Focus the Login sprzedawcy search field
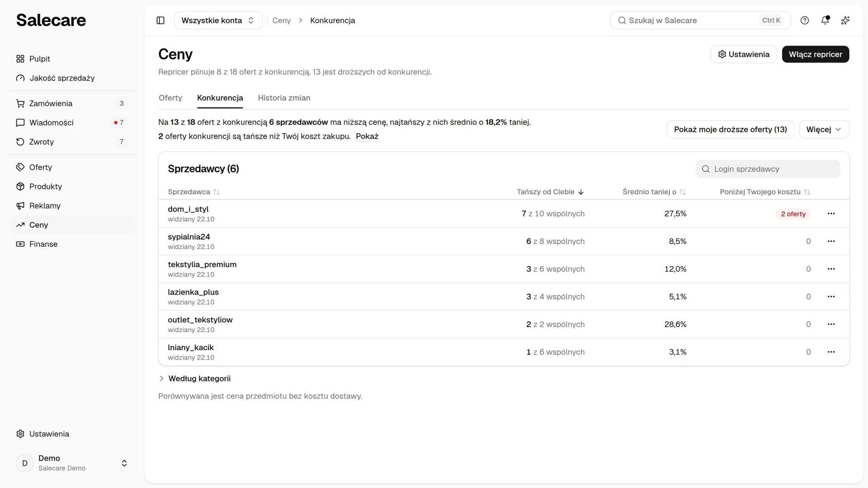 coord(768,169)
